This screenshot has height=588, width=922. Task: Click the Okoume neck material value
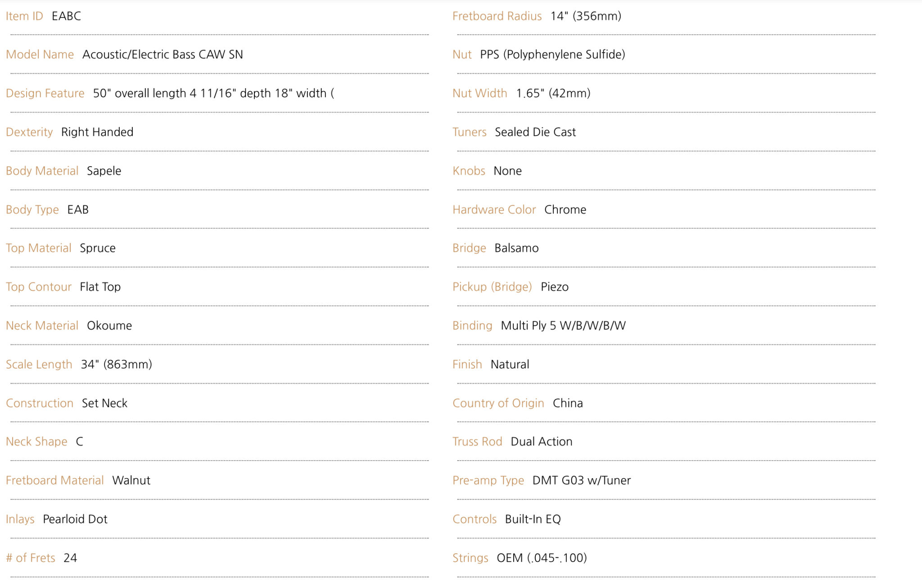pyautogui.click(x=109, y=326)
